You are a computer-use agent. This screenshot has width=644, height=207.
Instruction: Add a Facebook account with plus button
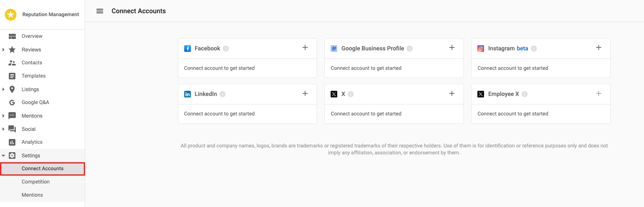point(305,48)
